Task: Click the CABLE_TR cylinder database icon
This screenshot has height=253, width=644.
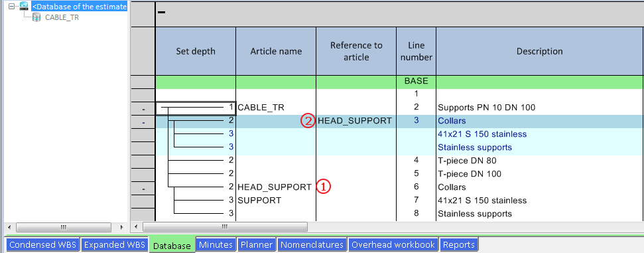Action: point(36,17)
